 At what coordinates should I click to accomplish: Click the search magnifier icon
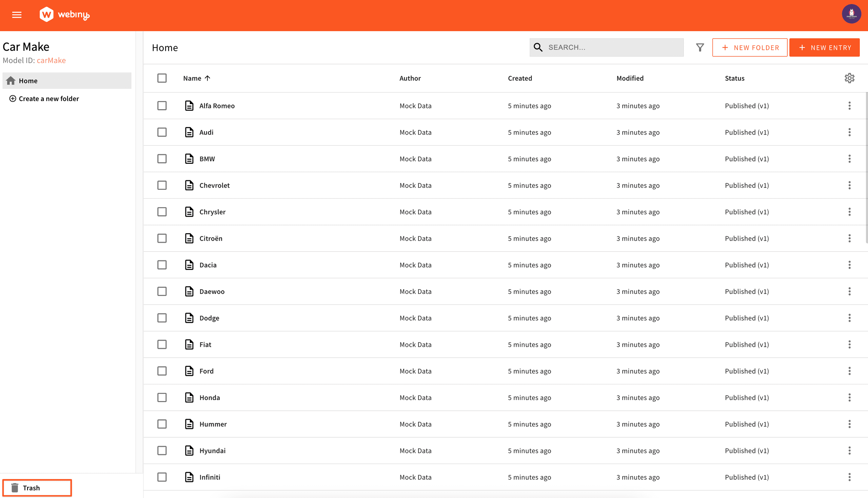click(x=538, y=47)
